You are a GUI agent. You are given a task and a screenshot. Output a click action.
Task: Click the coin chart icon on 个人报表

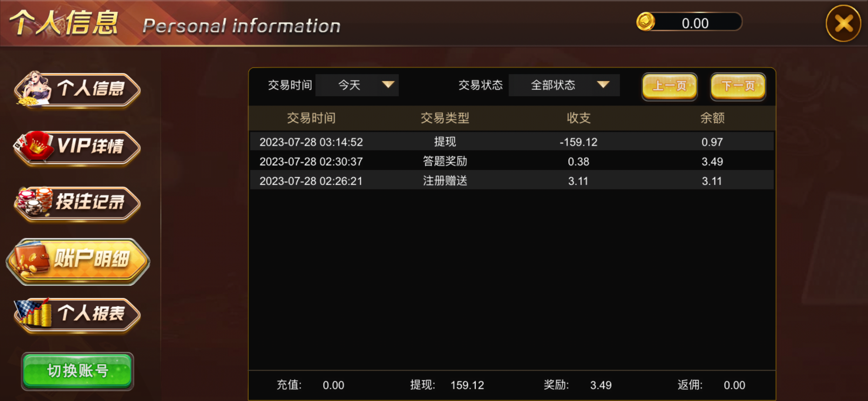coord(34,313)
